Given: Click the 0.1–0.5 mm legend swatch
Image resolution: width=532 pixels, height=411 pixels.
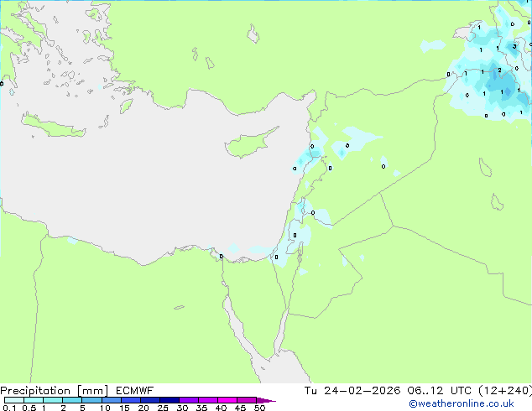Looking at the screenshot, I should click(x=14, y=400).
